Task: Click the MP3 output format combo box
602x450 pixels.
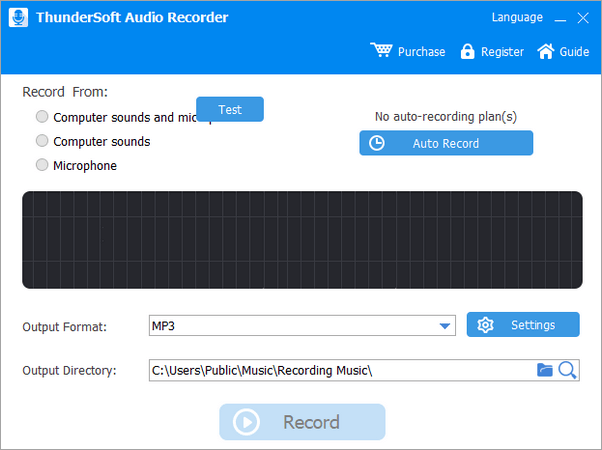Action: [290, 326]
